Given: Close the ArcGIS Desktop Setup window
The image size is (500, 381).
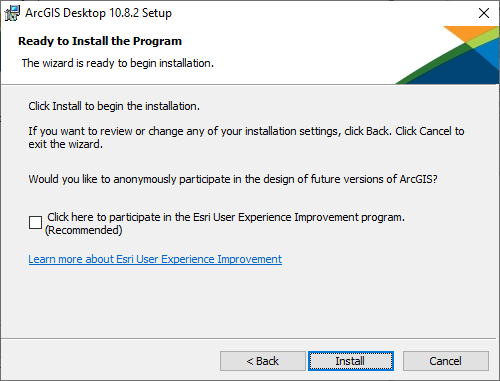Looking at the screenshot, I should 484,13.
